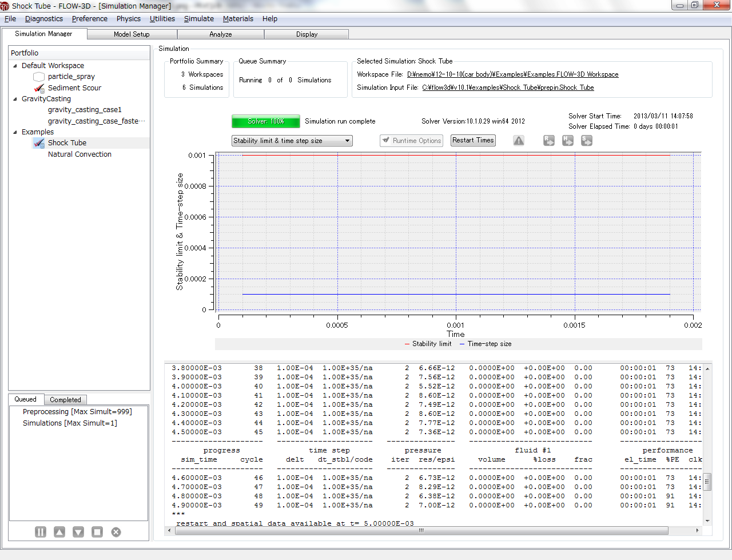Click the Solver Elapsed Time value

[656, 126]
